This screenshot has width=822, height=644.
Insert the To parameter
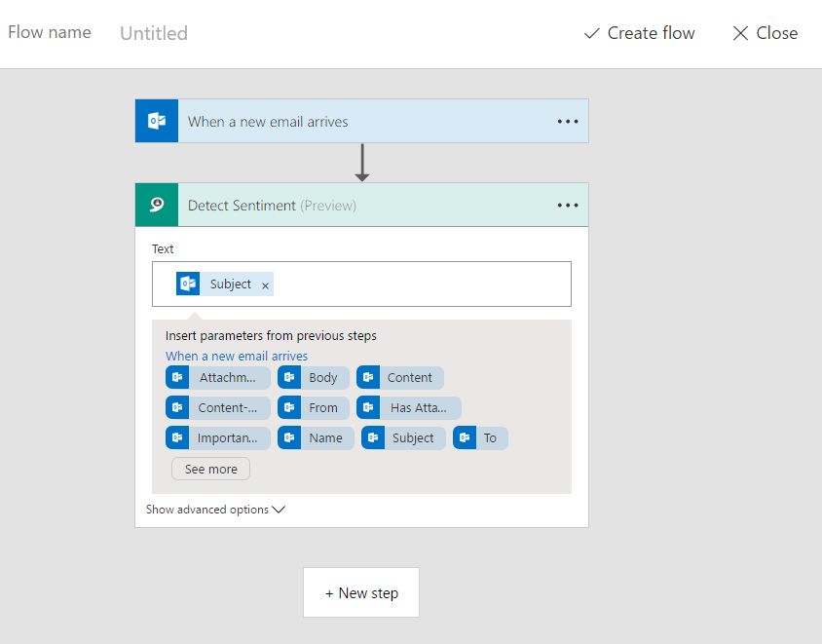pyautogui.click(x=480, y=438)
